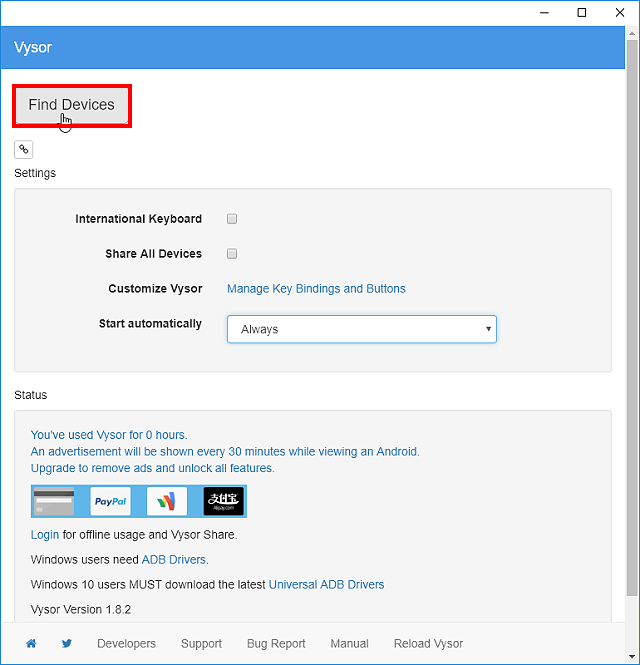Image resolution: width=640 pixels, height=665 pixels.
Task: Minimize the Vysor window
Action: pos(545,13)
